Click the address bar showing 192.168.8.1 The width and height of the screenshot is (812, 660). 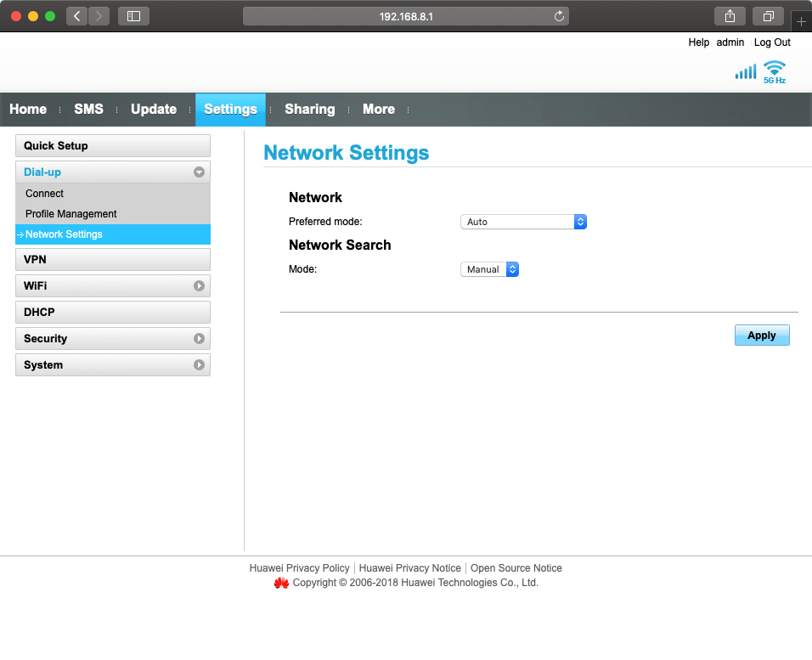pyautogui.click(x=406, y=16)
